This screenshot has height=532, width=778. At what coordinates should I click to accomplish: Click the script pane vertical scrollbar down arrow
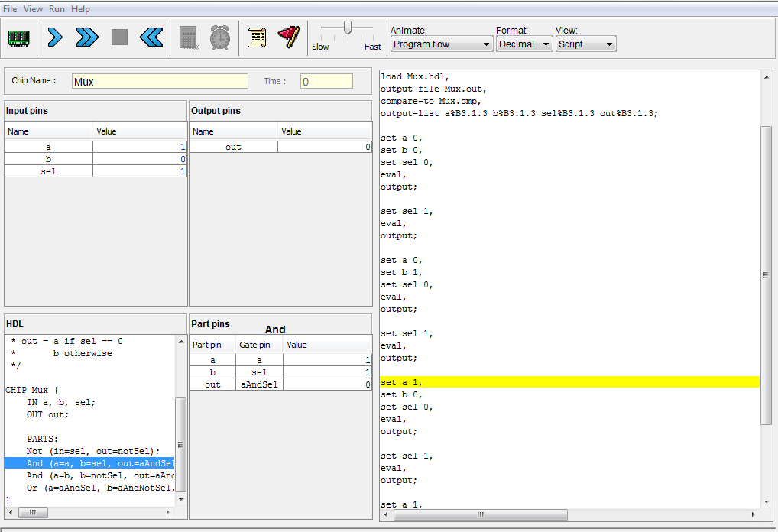tap(767, 501)
